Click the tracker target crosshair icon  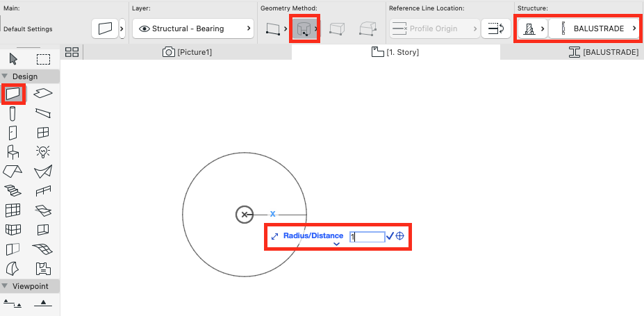[x=400, y=236]
